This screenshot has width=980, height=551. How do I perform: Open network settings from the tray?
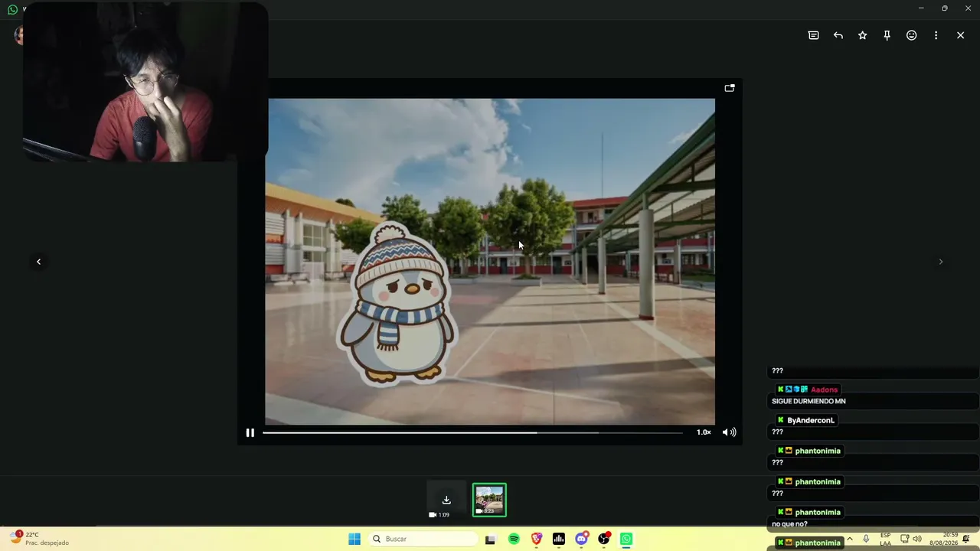(x=904, y=539)
